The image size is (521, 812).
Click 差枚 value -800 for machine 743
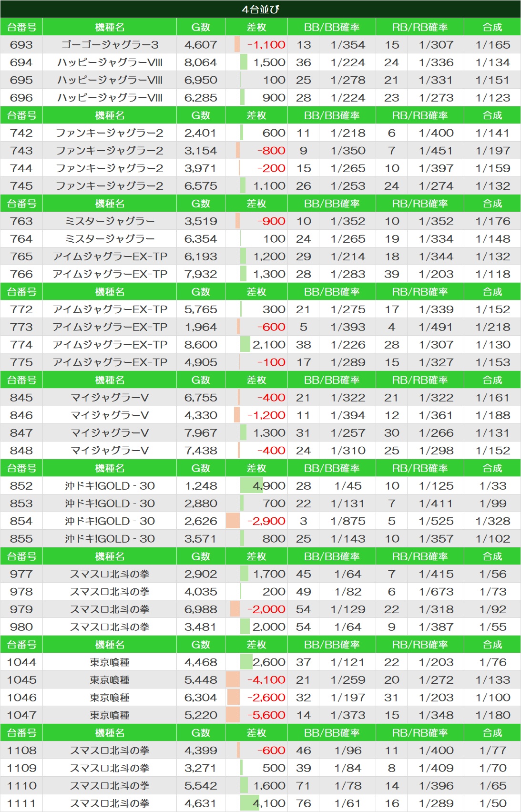tap(271, 151)
